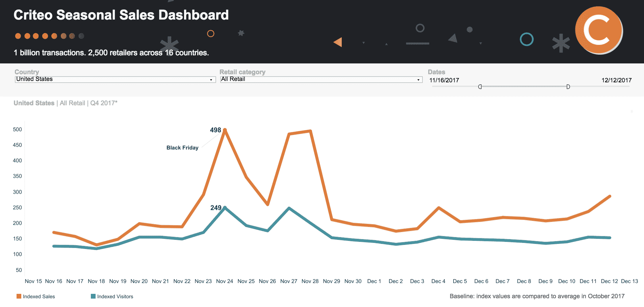Click the first orange dot under the title
The height and width of the screenshot is (307, 644).
point(18,36)
